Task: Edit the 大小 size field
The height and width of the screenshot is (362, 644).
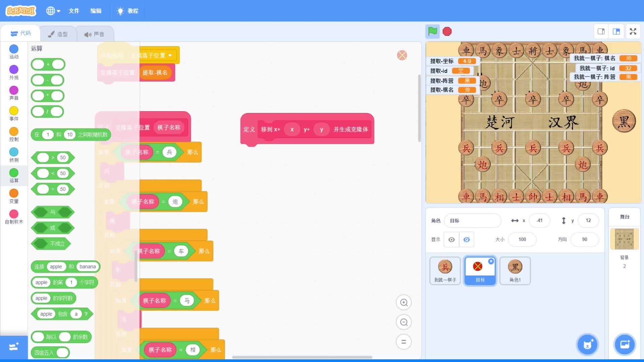Action: [522, 239]
